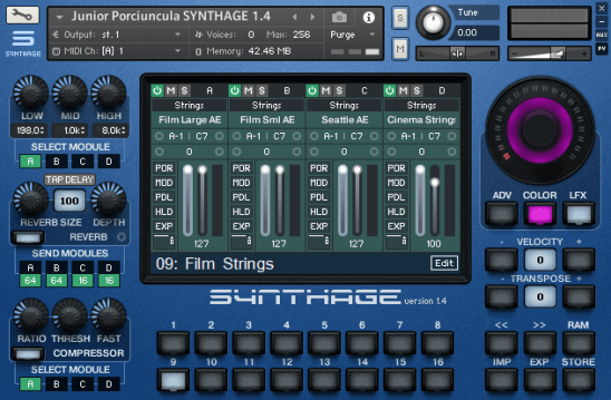Enable MOD for layer A
Image resolution: width=611 pixels, height=400 pixels.
(165, 183)
